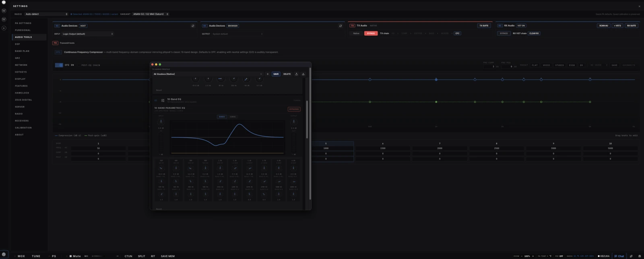Apply the VOICE preset

546,65
